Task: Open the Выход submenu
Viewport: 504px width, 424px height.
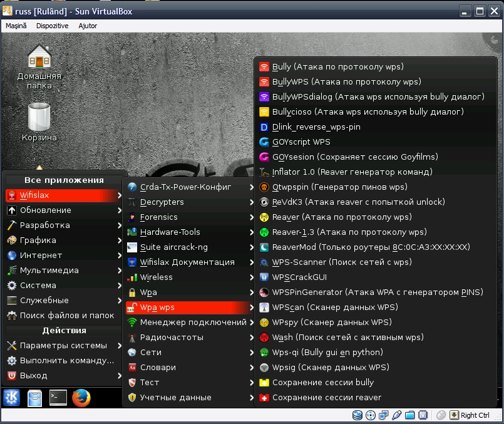Action: [x=64, y=376]
